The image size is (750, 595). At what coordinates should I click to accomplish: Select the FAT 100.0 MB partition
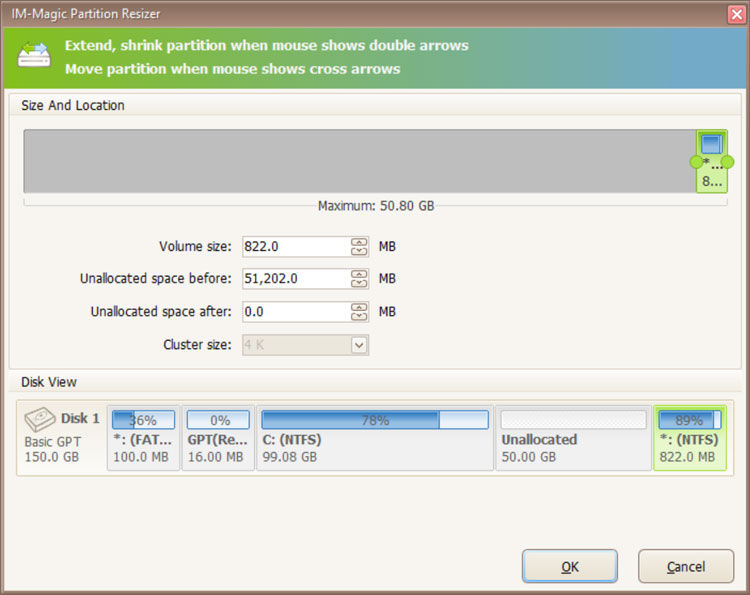tap(143, 438)
